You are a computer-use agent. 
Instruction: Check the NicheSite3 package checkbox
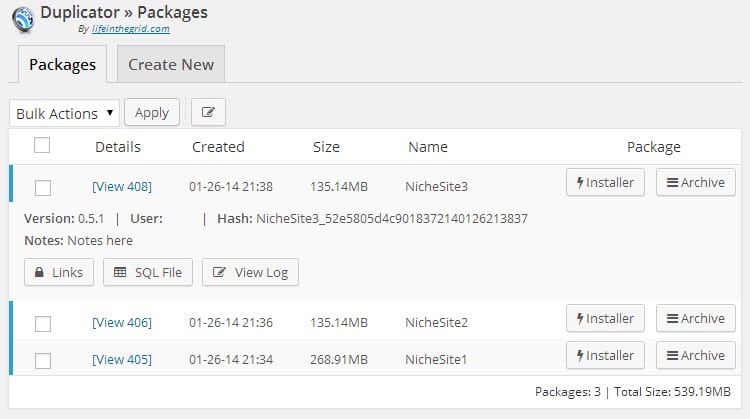[x=42, y=187]
